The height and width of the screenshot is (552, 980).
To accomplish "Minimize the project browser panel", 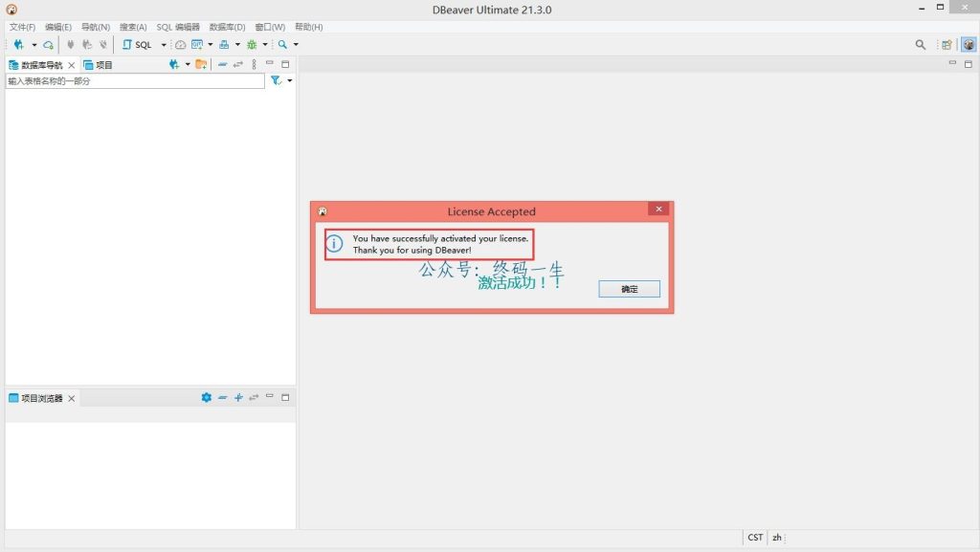I will point(269,396).
